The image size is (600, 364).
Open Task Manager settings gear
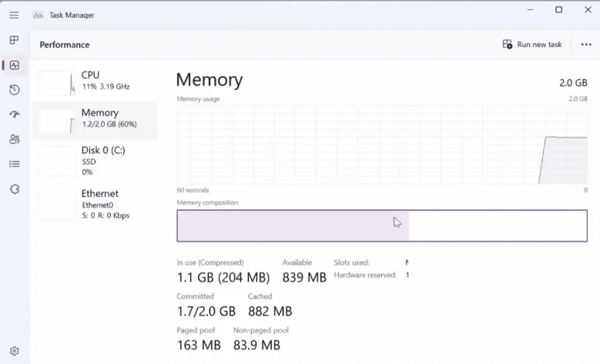click(x=15, y=351)
